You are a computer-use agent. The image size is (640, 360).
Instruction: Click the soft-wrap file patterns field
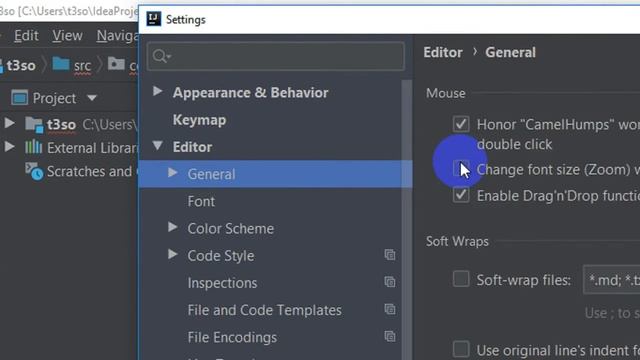[611, 280]
